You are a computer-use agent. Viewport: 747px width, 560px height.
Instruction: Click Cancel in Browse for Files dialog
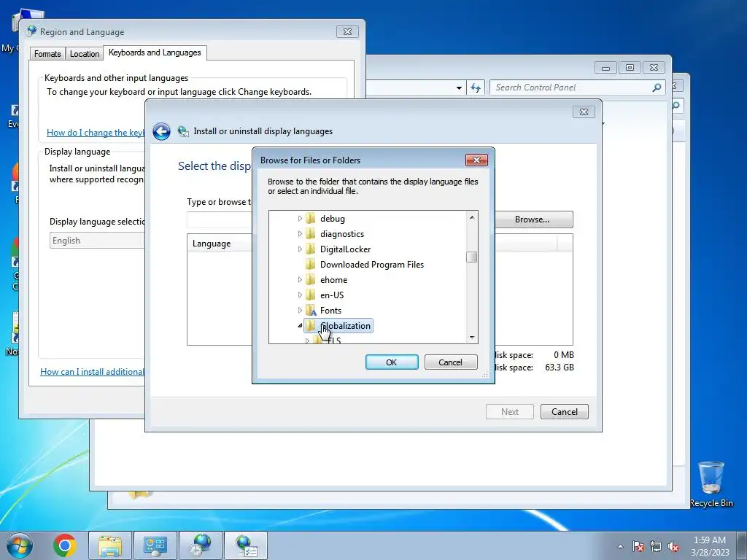point(450,362)
